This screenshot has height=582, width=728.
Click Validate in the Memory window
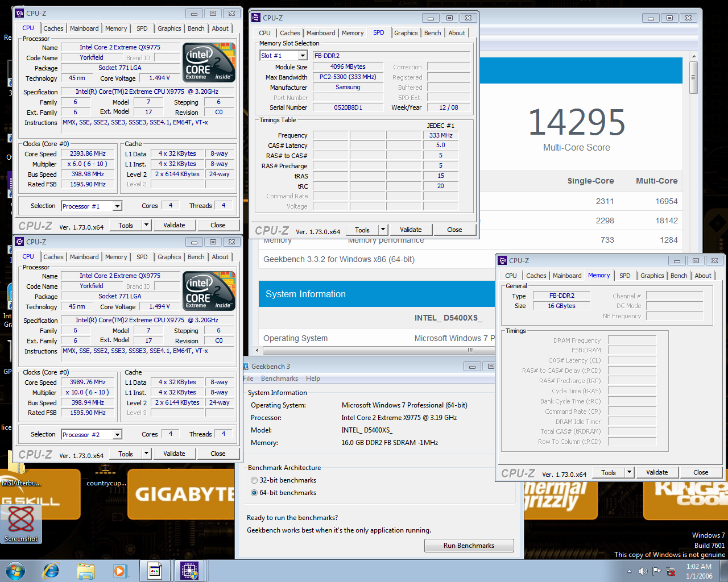coord(657,472)
